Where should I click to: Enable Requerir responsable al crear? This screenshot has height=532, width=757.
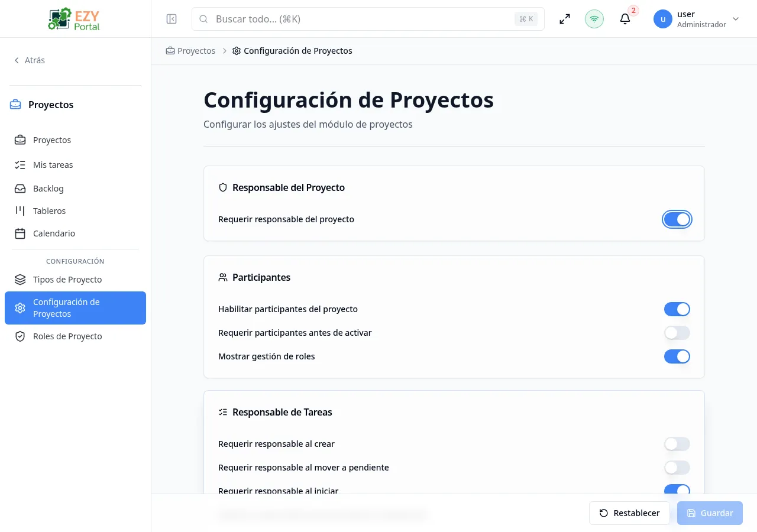click(x=677, y=444)
